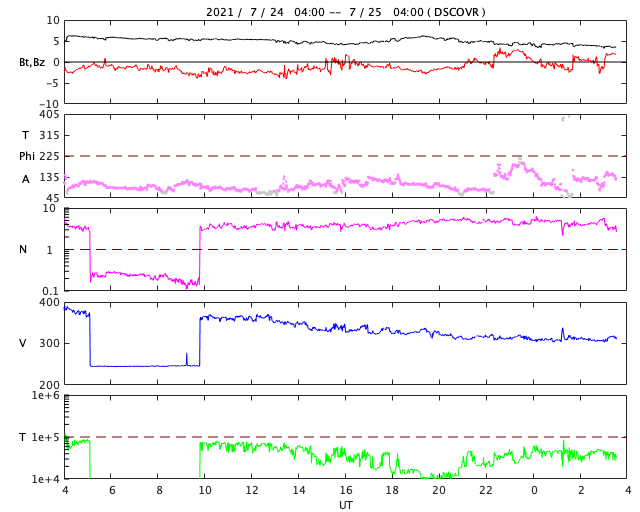Viewport: 640px width, 512px height.
Task: Click the UT x-axis label
Action: pyautogui.click(x=346, y=505)
